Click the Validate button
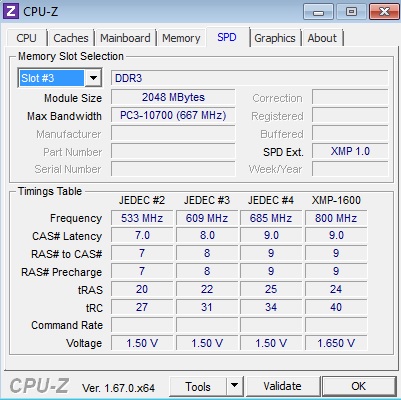The height and width of the screenshot is (400, 401). click(x=283, y=386)
